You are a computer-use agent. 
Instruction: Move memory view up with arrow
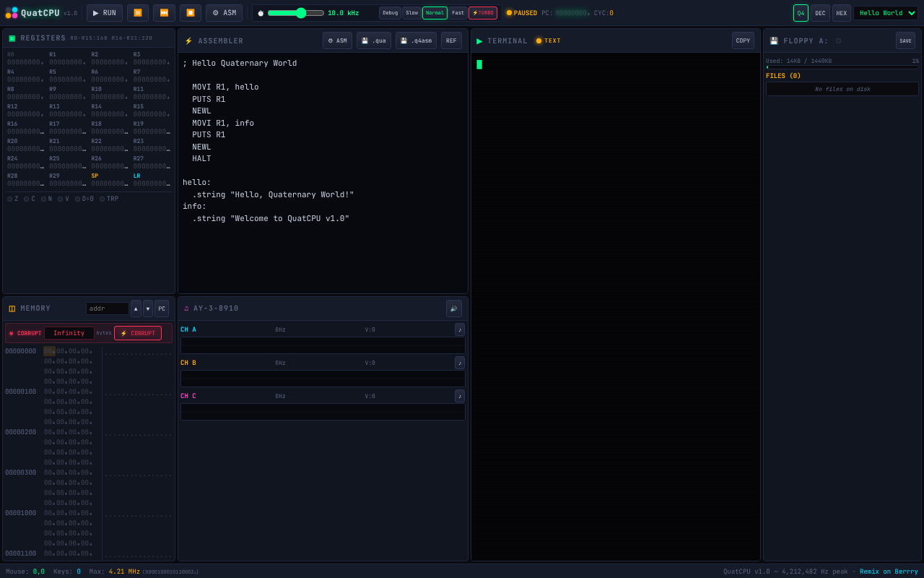tap(136, 309)
